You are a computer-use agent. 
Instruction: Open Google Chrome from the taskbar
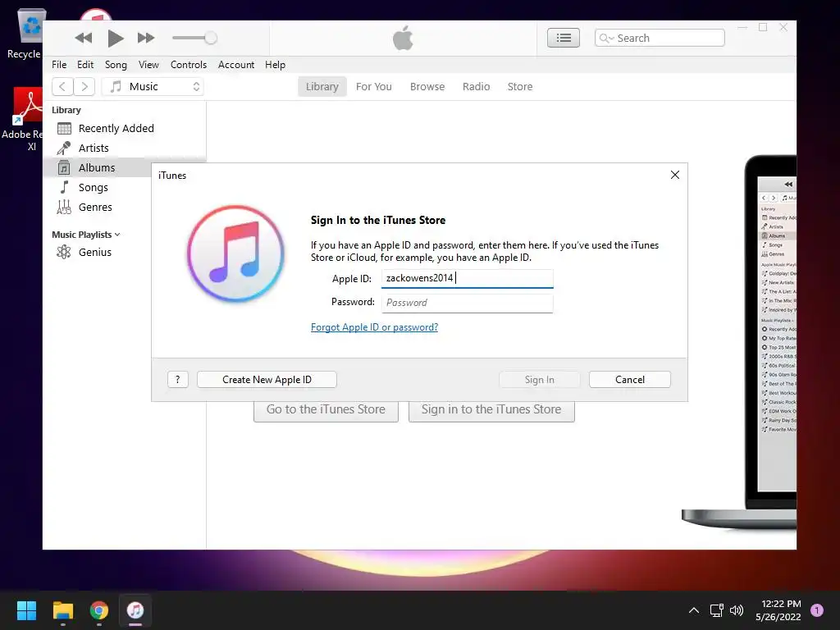99,610
